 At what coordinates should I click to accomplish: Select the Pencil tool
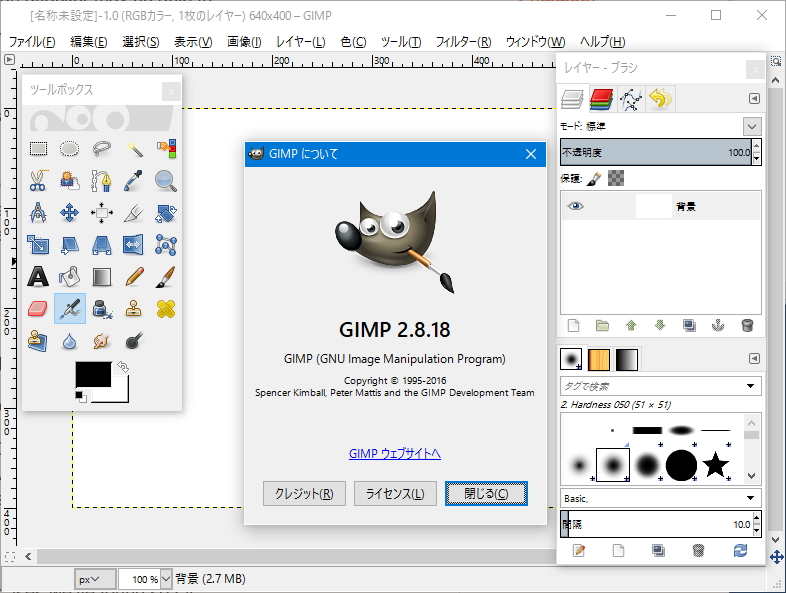(x=134, y=277)
